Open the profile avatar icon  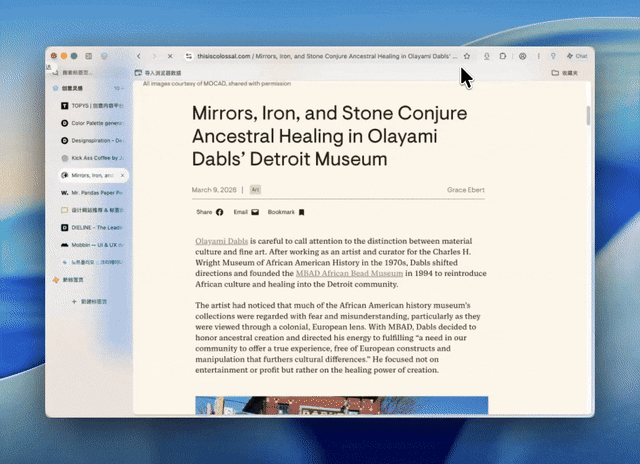(522, 56)
